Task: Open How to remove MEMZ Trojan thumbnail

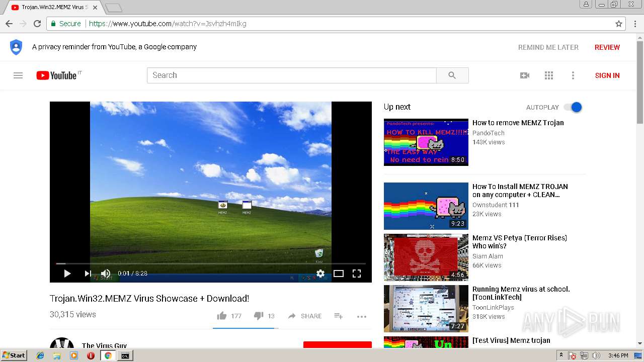Action: [x=426, y=142]
